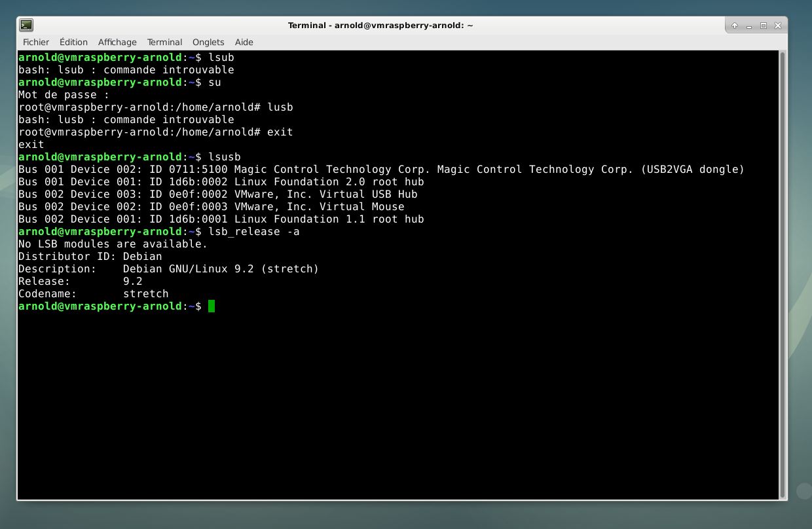The image size is (812, 529).
Task: Open the Fichier menu
Action: [x=36, y=42]
